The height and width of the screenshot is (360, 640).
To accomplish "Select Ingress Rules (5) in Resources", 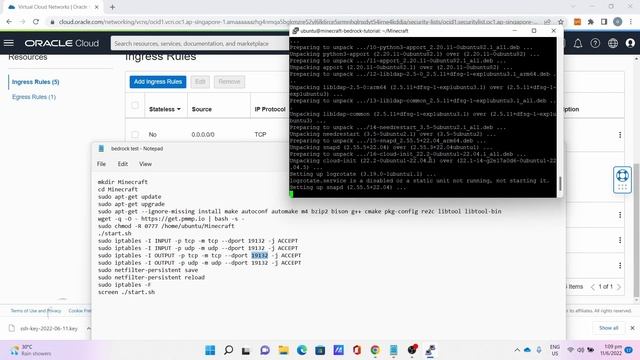I will [36, 82].
